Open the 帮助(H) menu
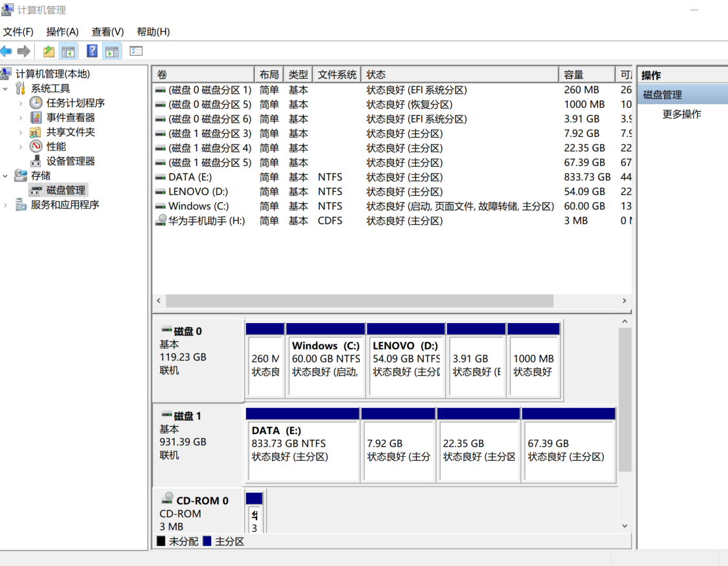 coord(152,32)
